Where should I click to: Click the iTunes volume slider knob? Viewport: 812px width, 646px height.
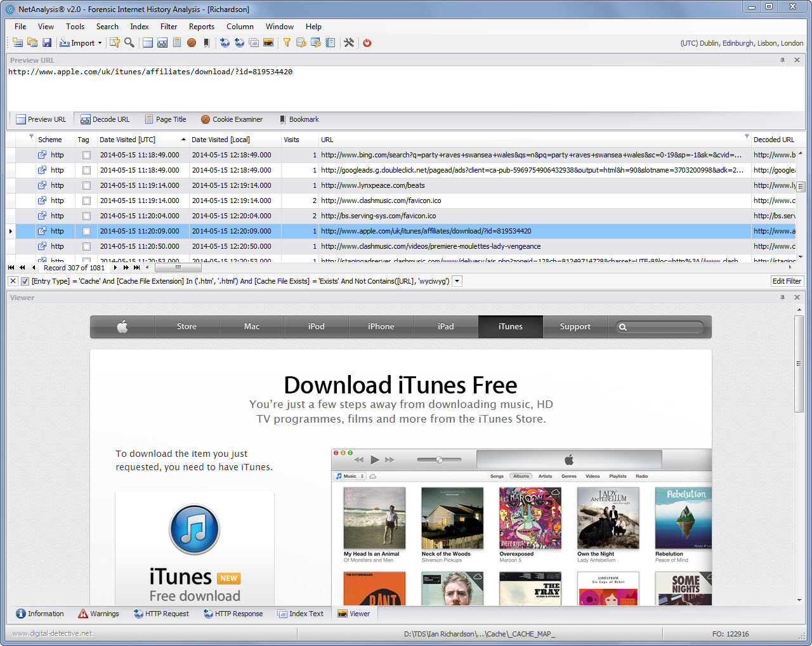[439, 459]
